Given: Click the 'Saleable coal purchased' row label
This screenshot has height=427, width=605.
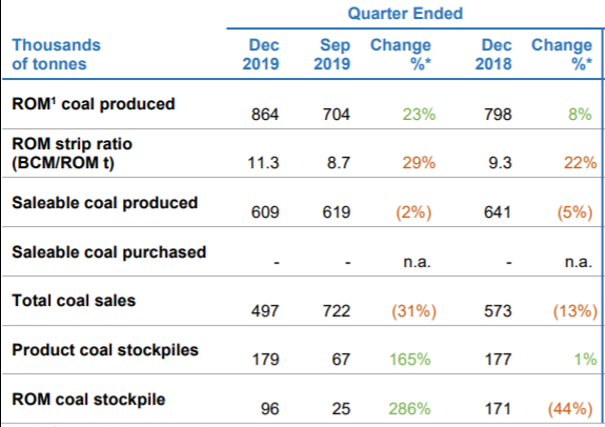Looking at the screenshot, I should [108, 251].
